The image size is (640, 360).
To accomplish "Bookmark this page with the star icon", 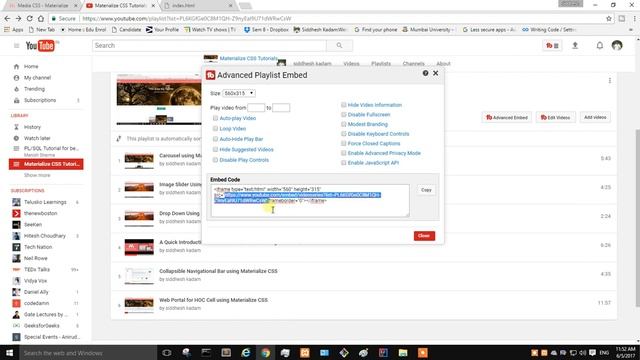I will click(609, 18).
